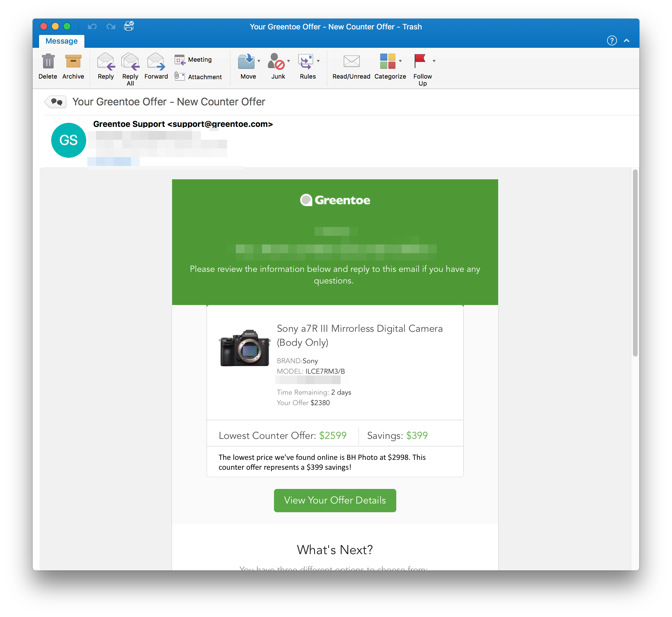
Task: Click the Redo arrow in title bar
Action: click(111, 26)
